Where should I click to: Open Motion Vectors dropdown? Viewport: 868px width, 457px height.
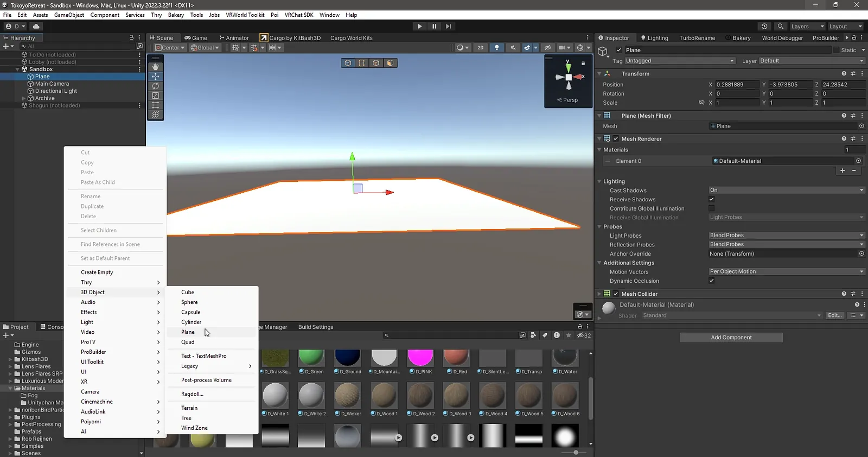[x=787, y=271]
